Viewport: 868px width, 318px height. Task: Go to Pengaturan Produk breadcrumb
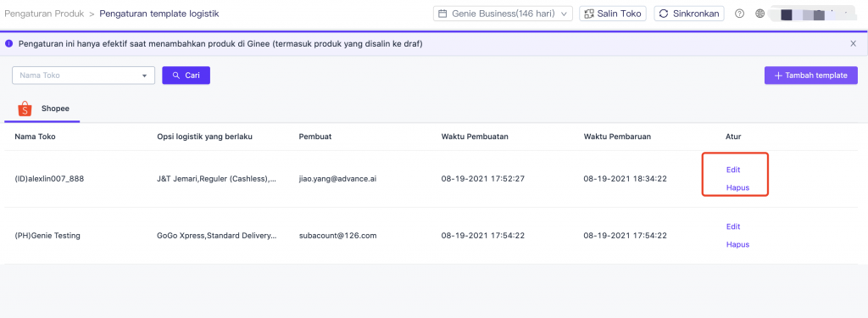[44, 14]
